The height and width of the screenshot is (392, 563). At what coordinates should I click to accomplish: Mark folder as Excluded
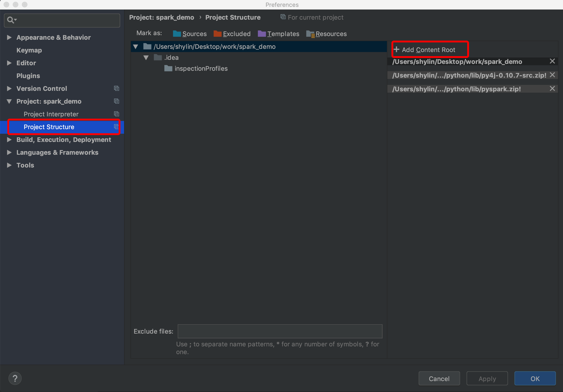(x=232, y=34)
